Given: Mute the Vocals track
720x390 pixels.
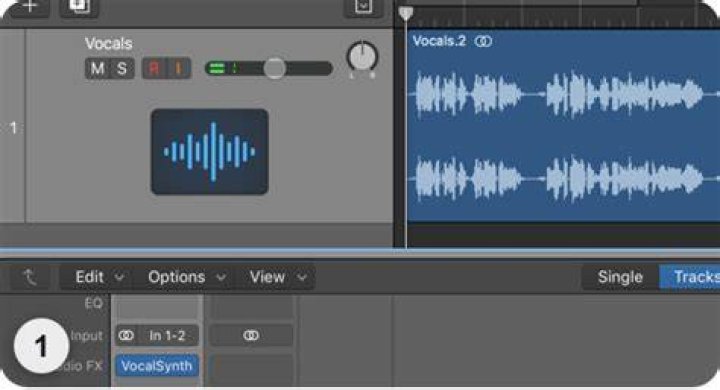Looking at the screenshot, I should pos(97,68).
